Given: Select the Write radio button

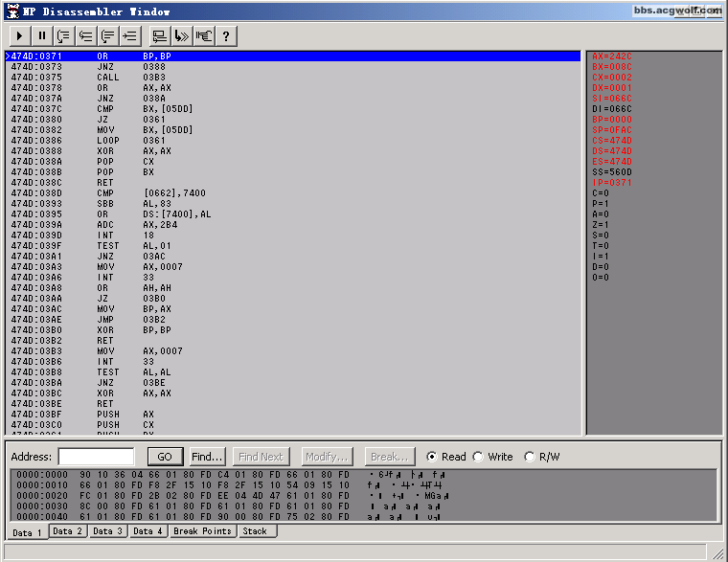Looking at the screenshot, I should point(478,457).
